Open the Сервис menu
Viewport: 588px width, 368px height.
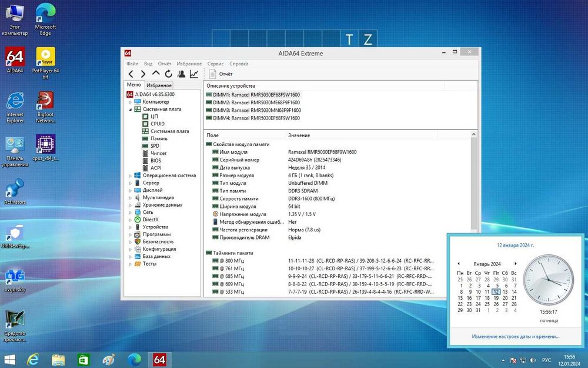tap(215, 64)
